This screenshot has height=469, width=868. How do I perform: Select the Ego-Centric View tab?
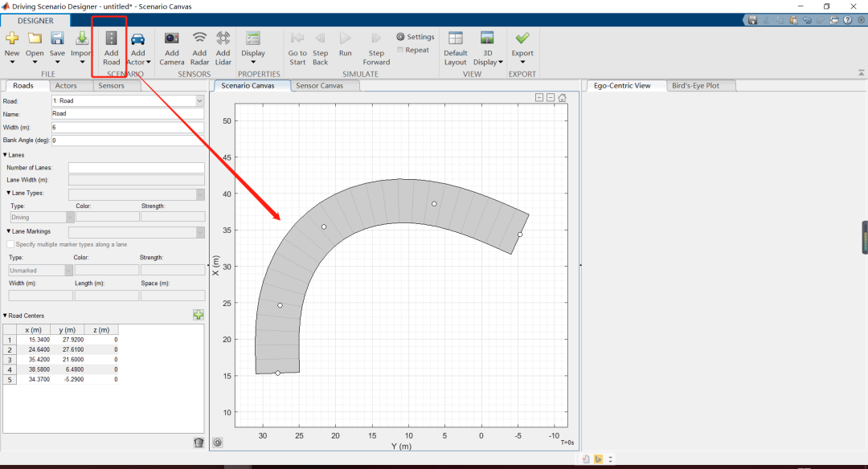point(622,86)
